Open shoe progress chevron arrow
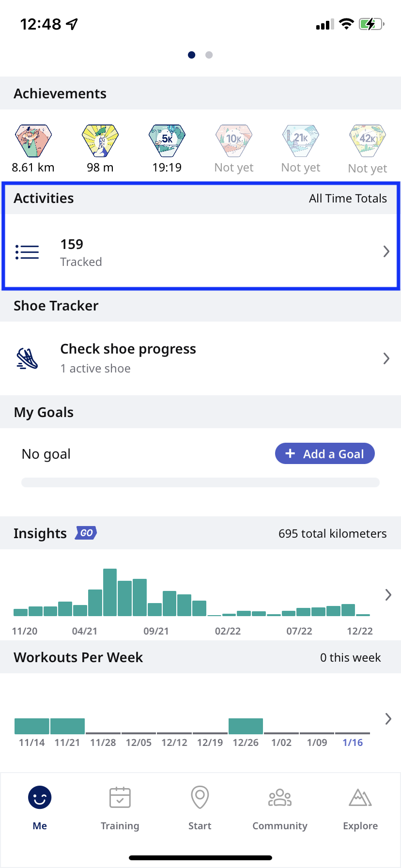Image resolution: width=401 pixels, height=868 pixels. click(x=386, y=358)
